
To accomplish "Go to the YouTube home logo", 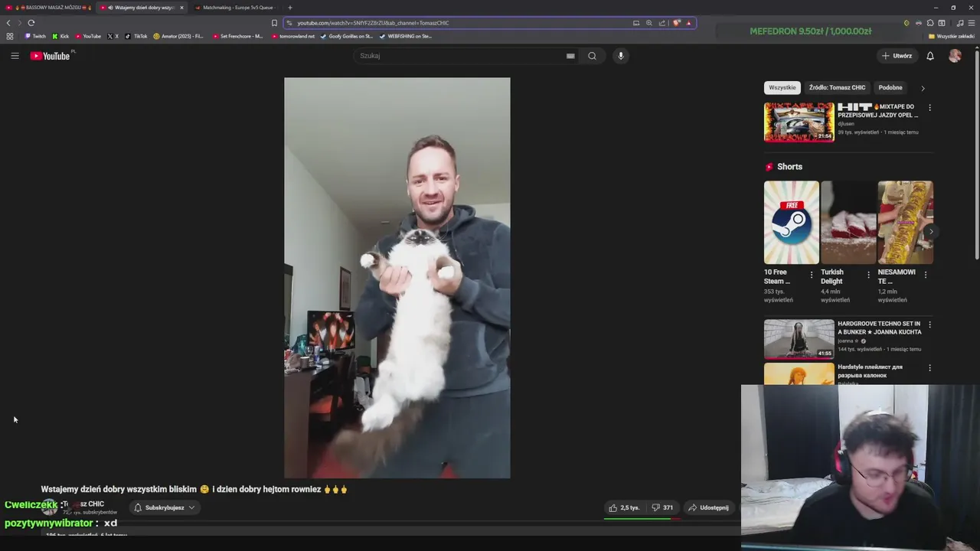I will click(51, 56).
